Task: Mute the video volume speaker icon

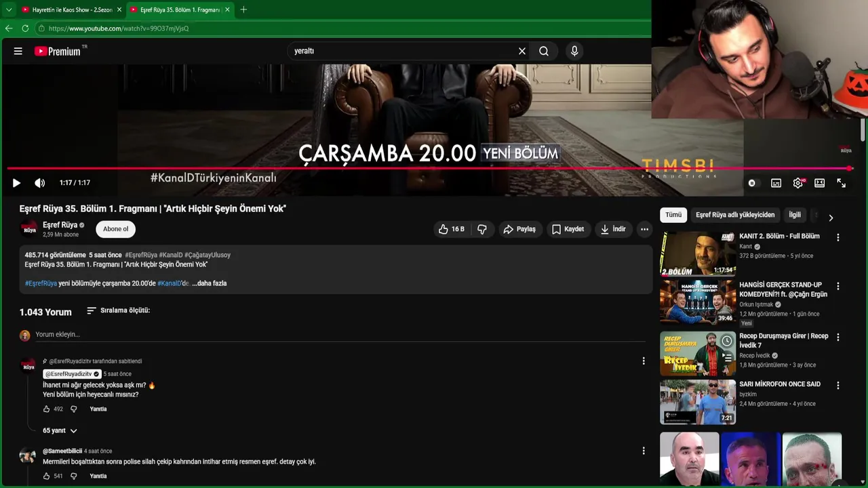Action: pos(40,183)
